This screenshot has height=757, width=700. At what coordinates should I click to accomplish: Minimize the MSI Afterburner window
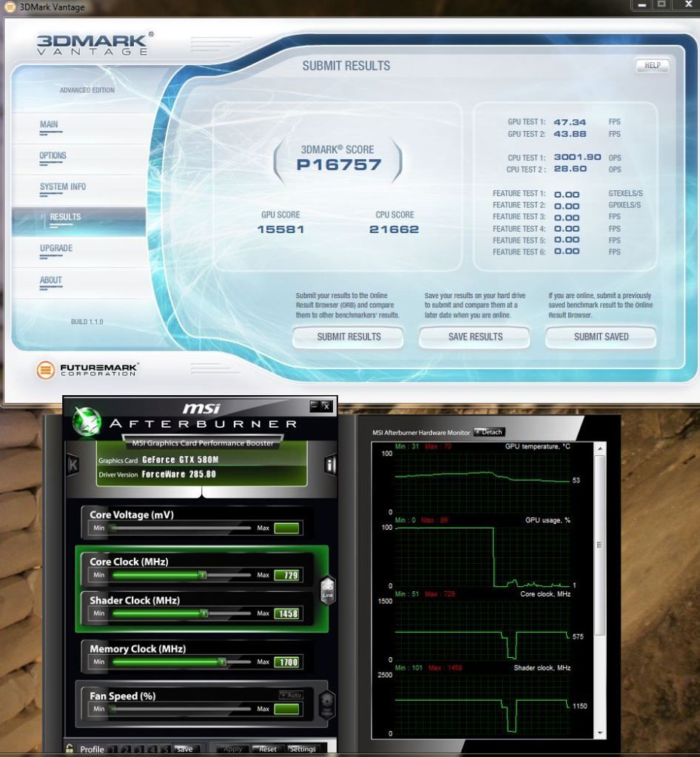314,406
